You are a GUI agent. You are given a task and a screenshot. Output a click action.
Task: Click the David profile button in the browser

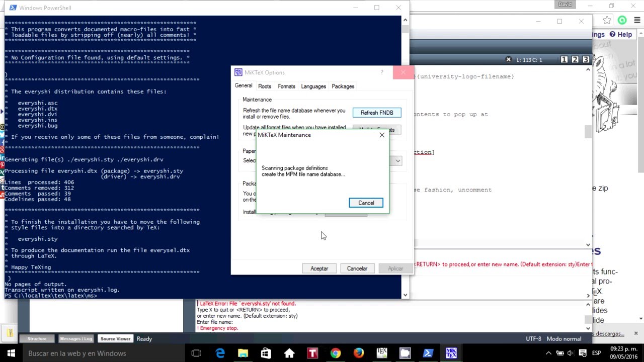click(565, 5)
